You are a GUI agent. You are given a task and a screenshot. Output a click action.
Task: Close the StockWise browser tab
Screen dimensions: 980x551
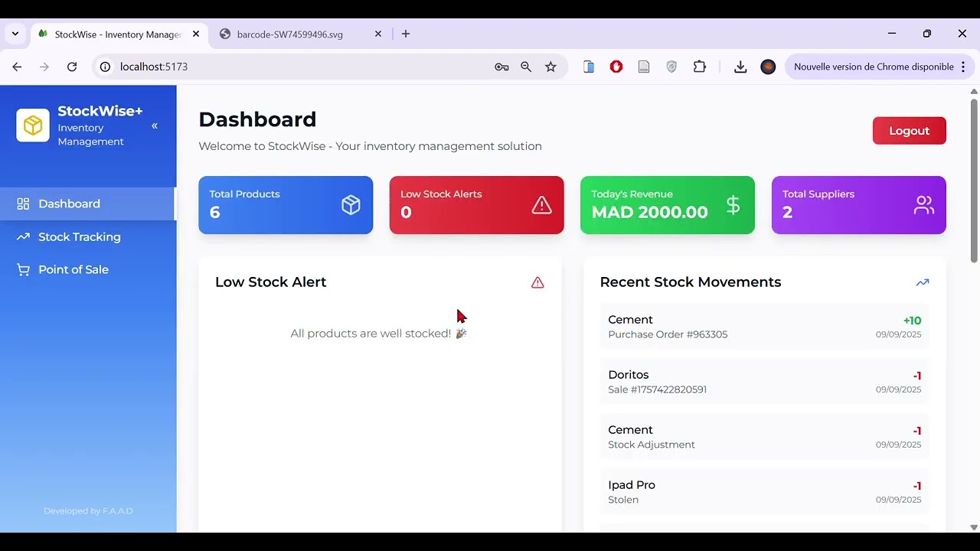pyautogui.click(x=196, y=34)
